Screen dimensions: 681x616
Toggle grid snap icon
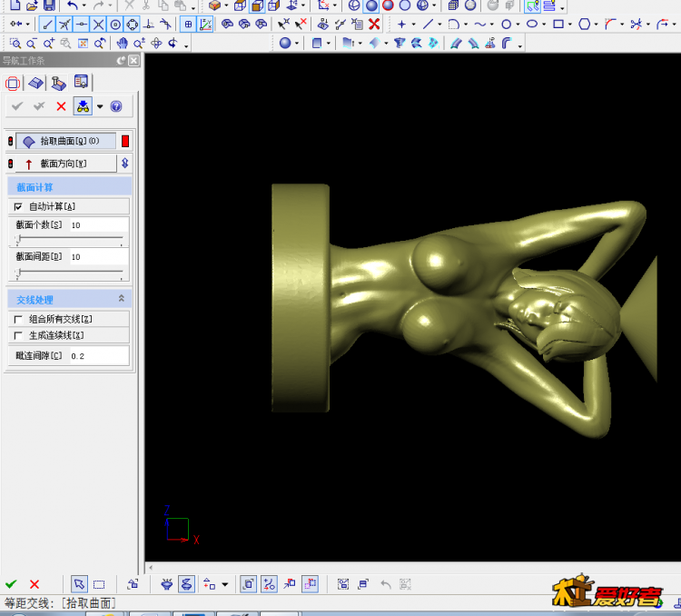pos(188,24)
